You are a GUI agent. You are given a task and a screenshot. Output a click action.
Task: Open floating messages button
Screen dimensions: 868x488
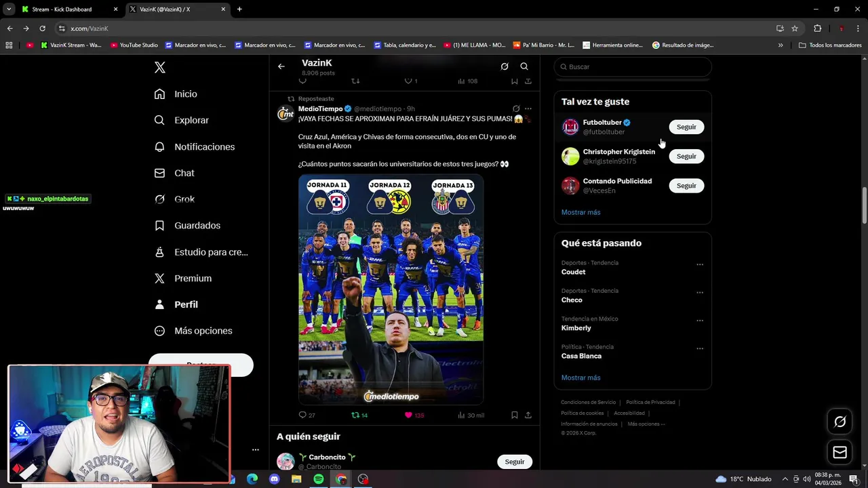click(840, 452)
